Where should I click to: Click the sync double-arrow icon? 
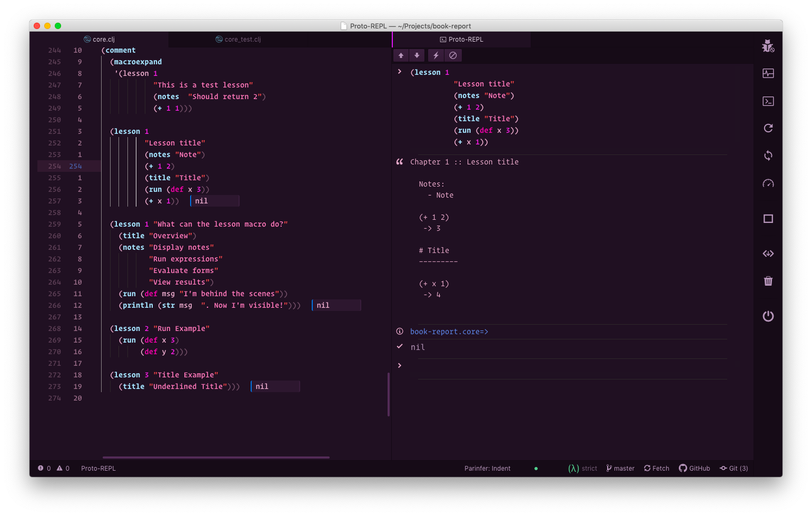coord(768,155)
